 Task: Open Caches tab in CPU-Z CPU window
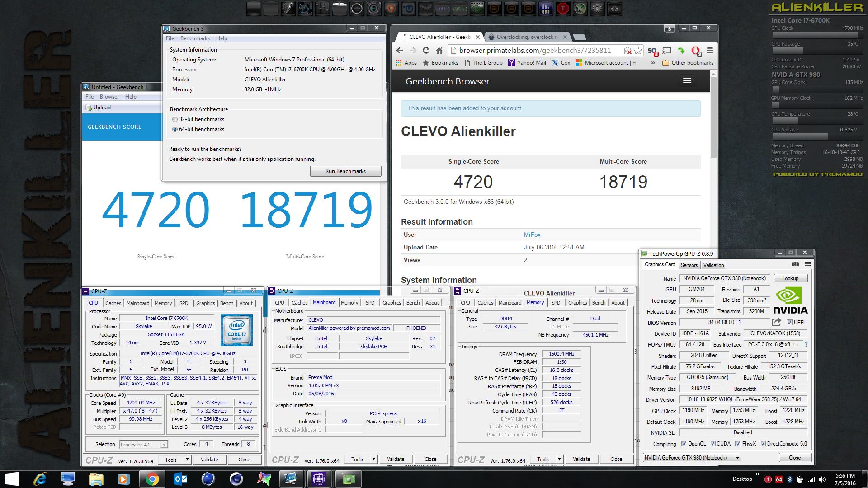pos(113,303)
